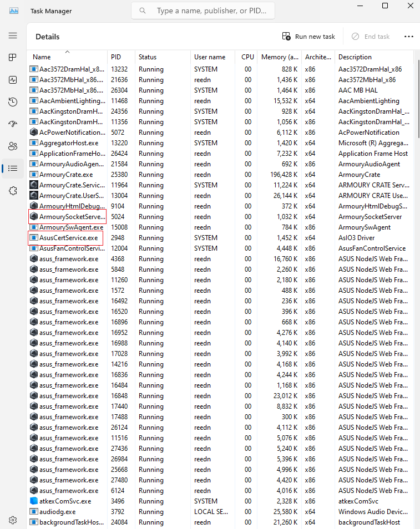Open the Services page in sidebar
The height and width of the screenshot is (529, 420).
coord(13,191)
